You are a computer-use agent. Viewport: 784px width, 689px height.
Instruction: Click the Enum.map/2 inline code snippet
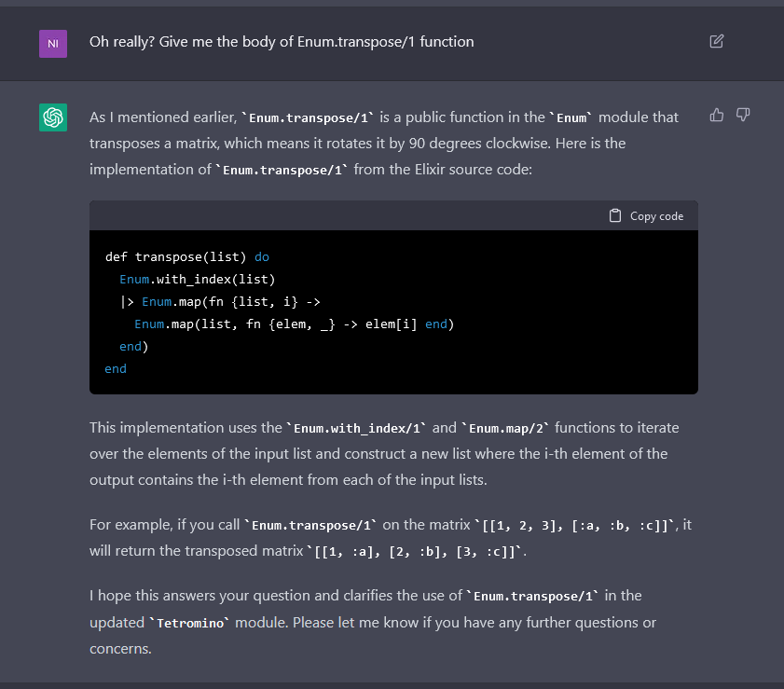(x=504, y=427)
